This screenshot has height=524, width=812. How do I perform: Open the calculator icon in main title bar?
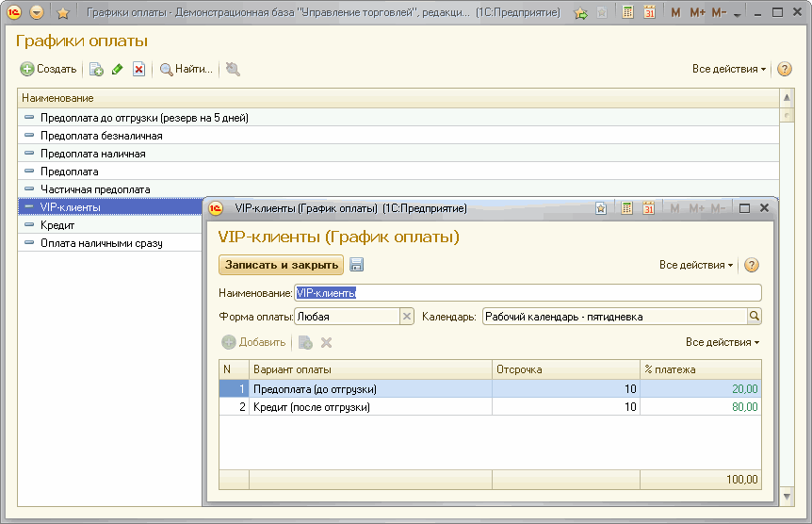pos(627,13)
